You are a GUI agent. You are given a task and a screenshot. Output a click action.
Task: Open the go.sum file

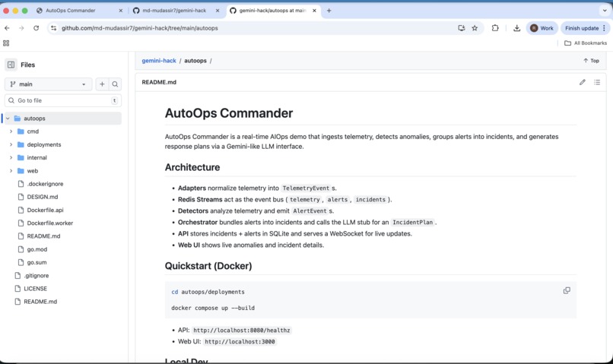37,262
